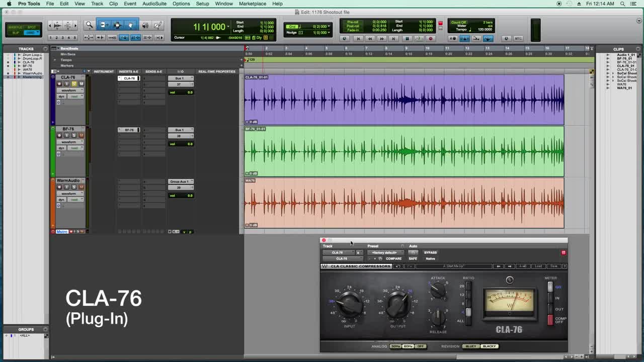Click the CLA-76_01-01 purple audio clip
644x362 pixels.
(x=404, y=100)
